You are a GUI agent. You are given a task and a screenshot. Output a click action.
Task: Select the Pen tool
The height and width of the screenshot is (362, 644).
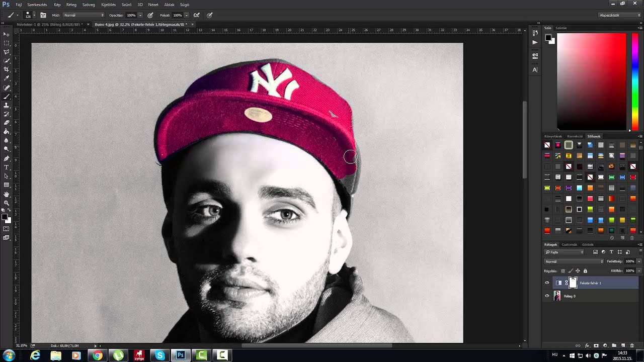(x=7, y=158)
